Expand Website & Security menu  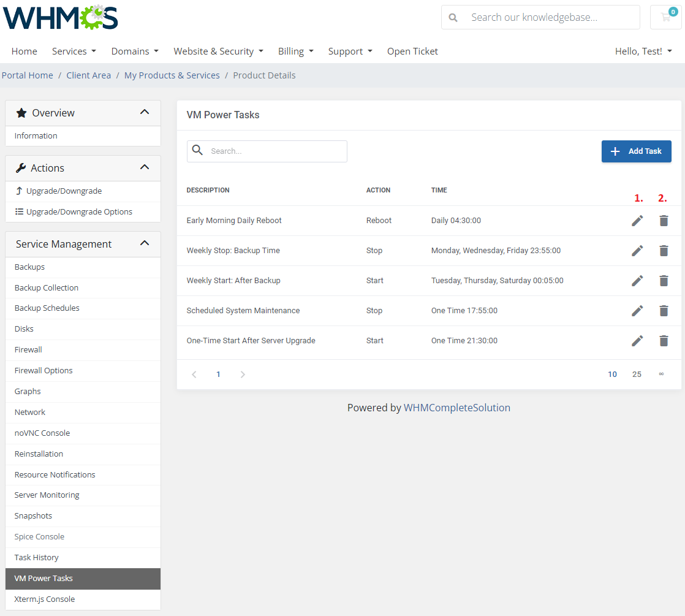219,51
